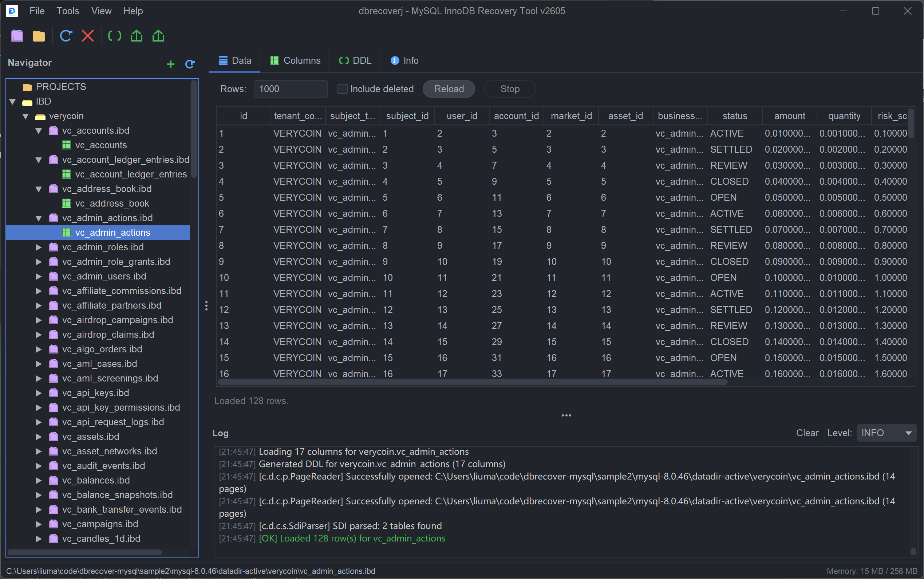
Task: Click the purple open-file toolbar icon
Action: coord(17,36)
